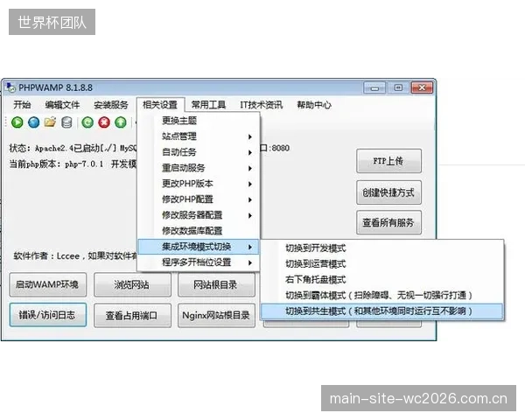Click the 查看占用端口 button
525x420 pixels.
[132, 315]
